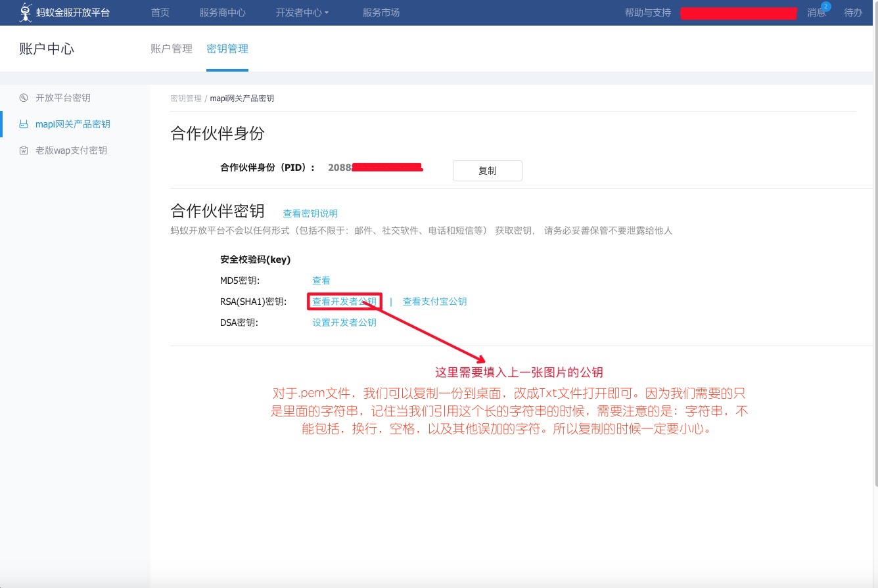Select 开放平台密钥 in the sidebar
The width and height of the screenshot is (878, 588).
tap(63, 98)
